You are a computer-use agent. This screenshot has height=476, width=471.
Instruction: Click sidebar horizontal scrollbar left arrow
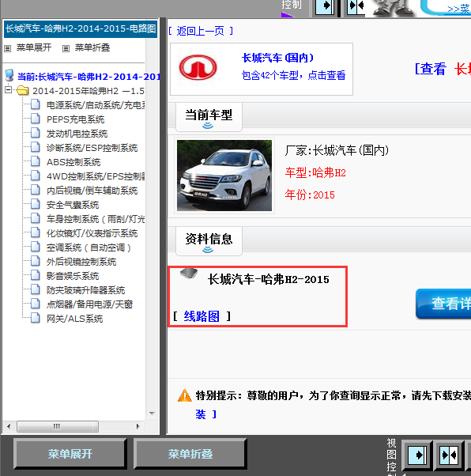[x=9, y=426]
